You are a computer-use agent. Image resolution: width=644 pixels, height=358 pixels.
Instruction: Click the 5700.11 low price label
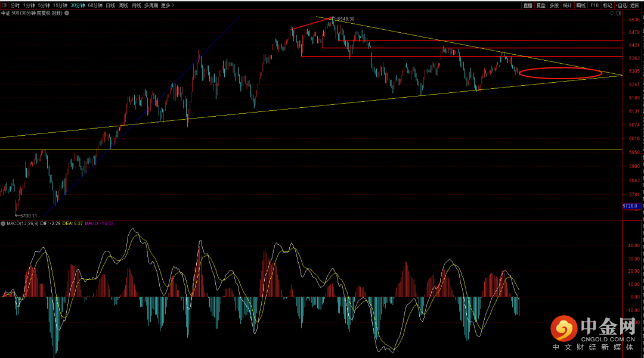coord(29,216)
